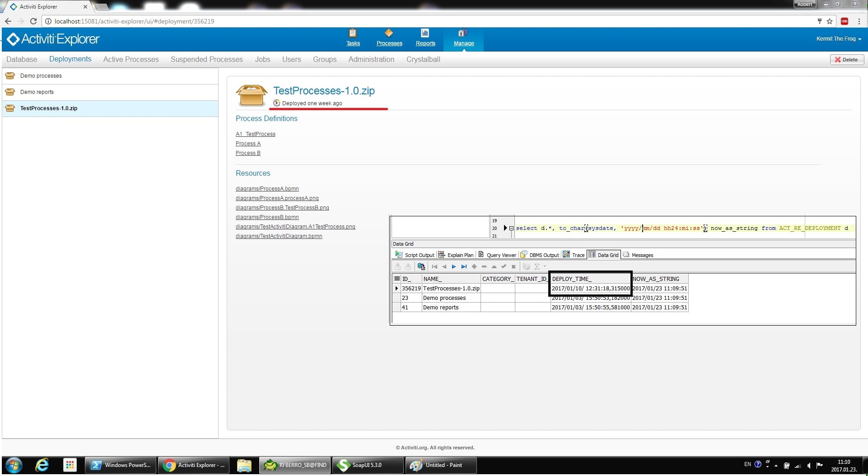Image resolution: width=868 pixels, height=476 pixels.
Task: Switch to the Active Processes tab
Action: click(x=131, y=59)
